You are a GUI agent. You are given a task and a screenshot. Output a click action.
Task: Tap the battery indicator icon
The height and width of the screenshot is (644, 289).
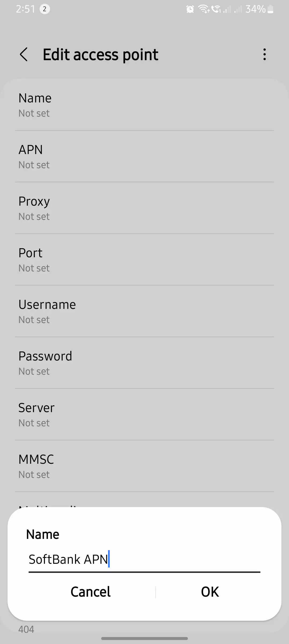point(271,9)
